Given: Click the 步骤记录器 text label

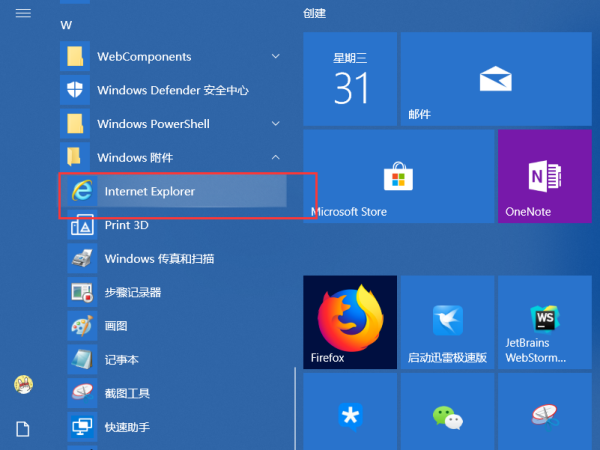Looking at the screenshot, I should 133,292.
